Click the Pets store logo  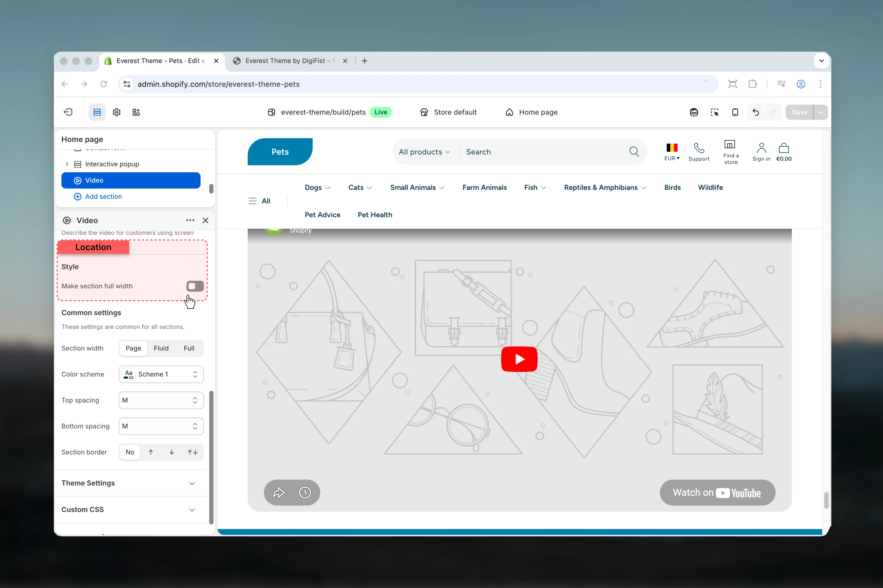pos(280,151)
